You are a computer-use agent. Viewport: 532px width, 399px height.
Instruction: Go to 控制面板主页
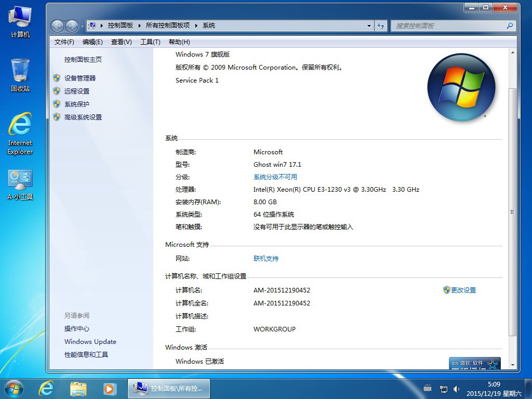[83, 59]
